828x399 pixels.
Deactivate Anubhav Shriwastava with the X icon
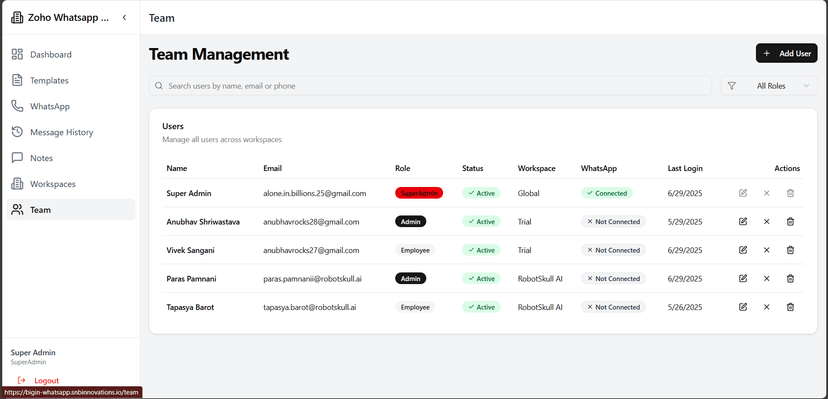[767, 222]
